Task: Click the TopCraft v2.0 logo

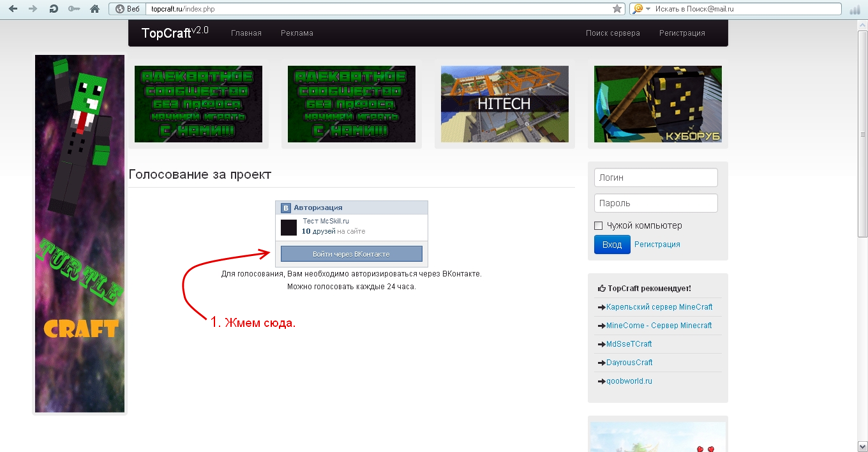Action: click(175, 33)
